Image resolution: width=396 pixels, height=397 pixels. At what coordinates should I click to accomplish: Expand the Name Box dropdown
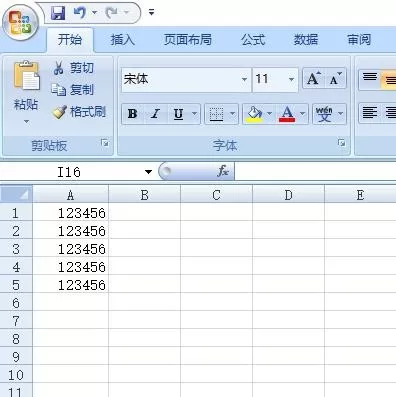click(x=148, y=172)
